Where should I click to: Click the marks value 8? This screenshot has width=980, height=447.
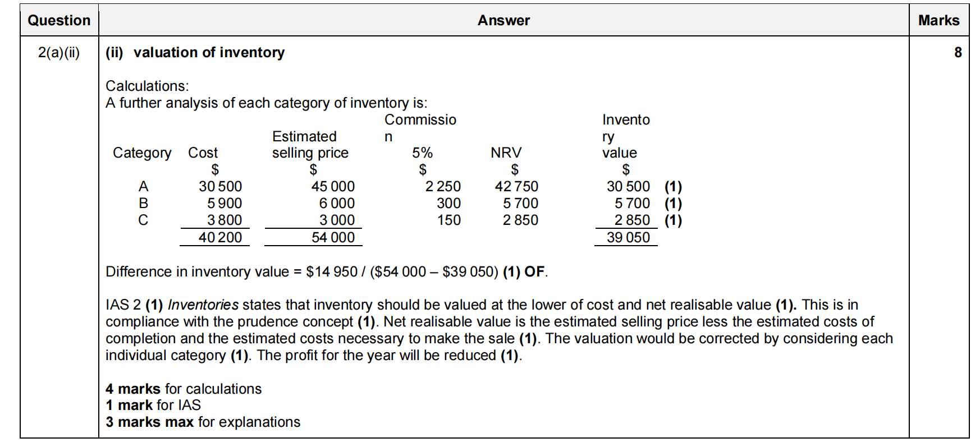tap(958, 53)
